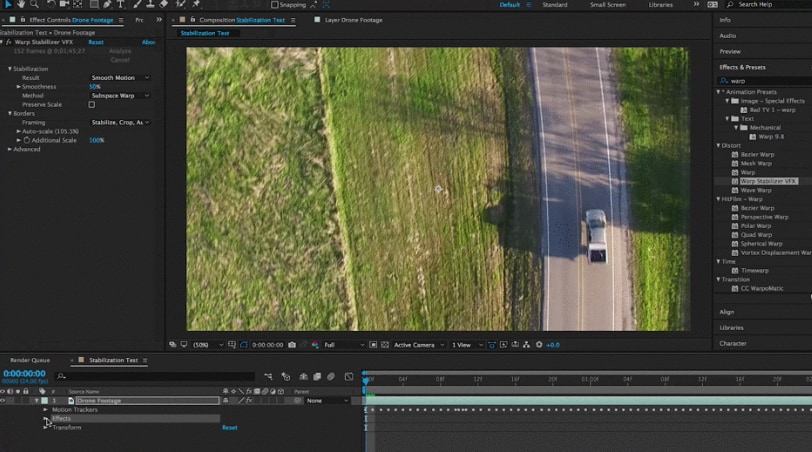812x452 pixels.
Task: Toggle Additional Scale stopwatch
Action: pos(26,140)
